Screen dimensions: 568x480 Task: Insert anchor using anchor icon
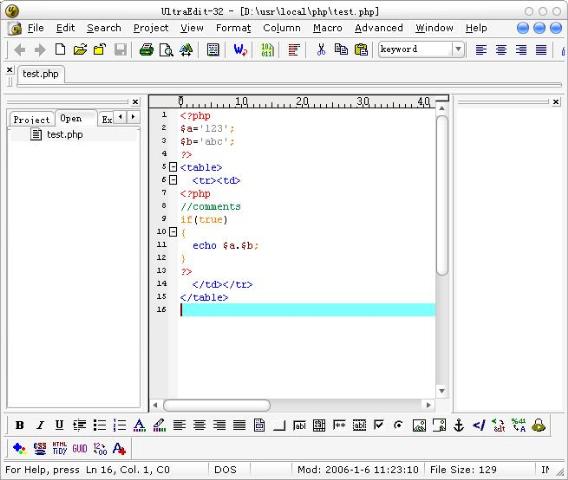point(459,425)
